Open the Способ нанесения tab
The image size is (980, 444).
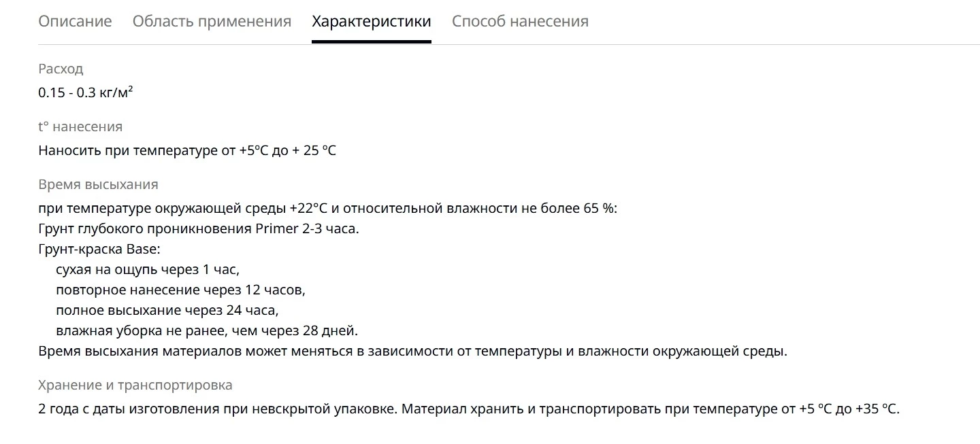520,21
